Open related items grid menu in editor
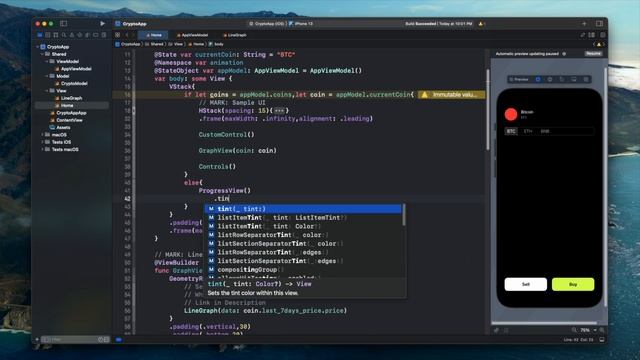The width and height of the screenshot is (640, 360). coord(118,35)
